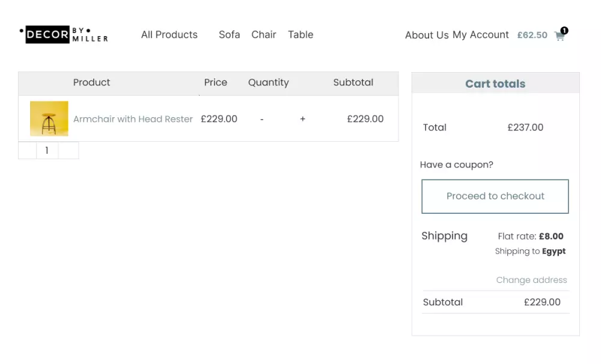601x364 pixels.
Task: Click Change address link
Action: (532, 280)
